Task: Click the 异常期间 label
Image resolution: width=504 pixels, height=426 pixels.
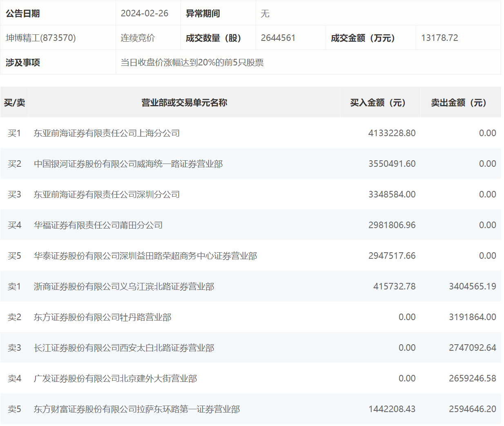Action: coord(203,13)
